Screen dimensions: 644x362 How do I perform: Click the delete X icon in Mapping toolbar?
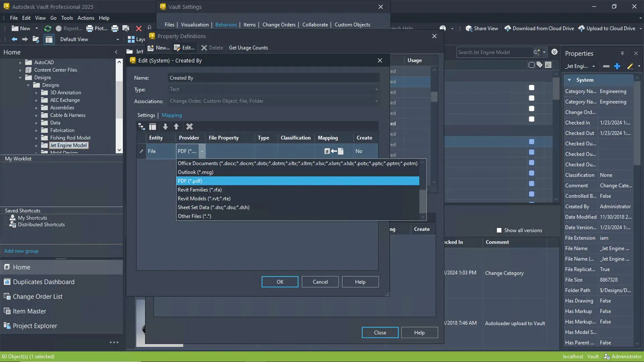point(190,126)
